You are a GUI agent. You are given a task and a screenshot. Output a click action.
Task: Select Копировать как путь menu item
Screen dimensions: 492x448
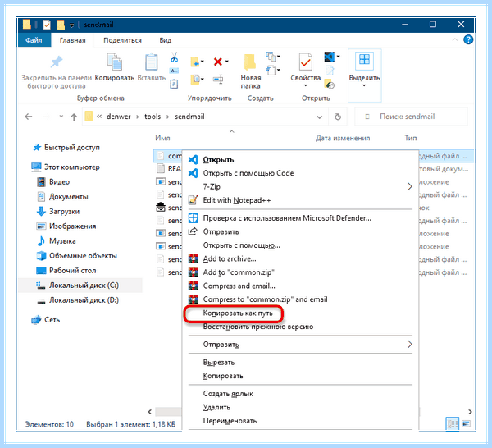click(238, 313)
